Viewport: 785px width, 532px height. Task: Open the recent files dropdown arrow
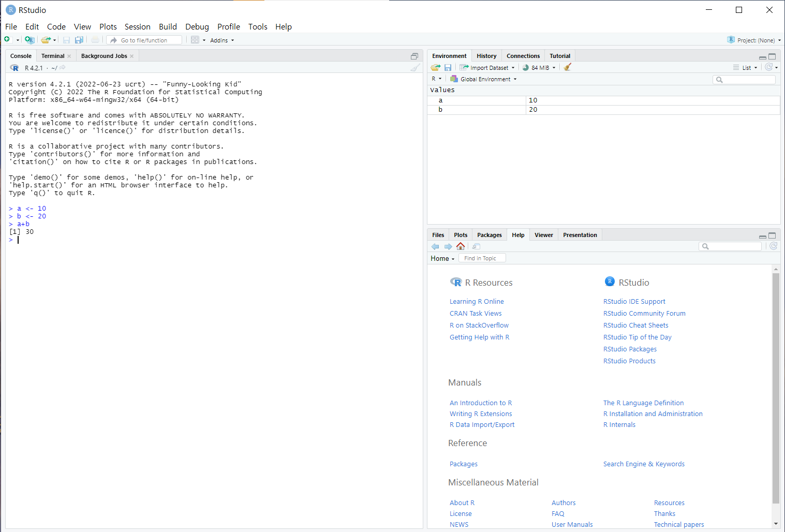(x=55, y=40)
